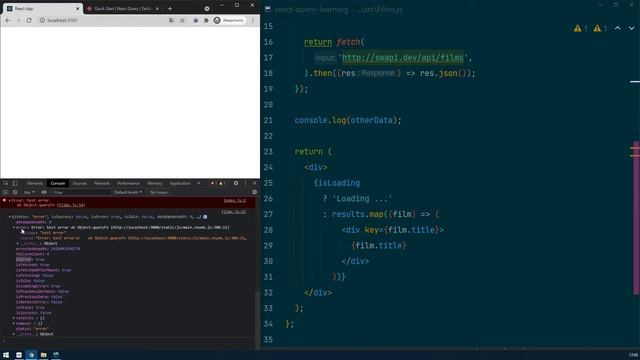Clear the console
Screen dimensions: 640x360
[x=15, y=192]
